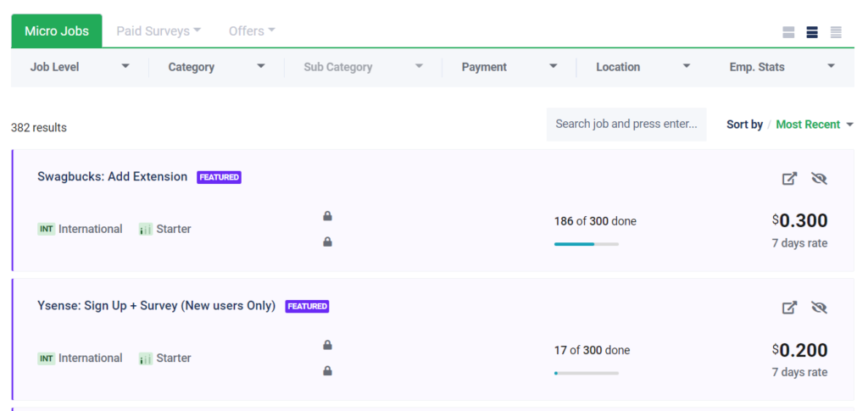Viewport: 868px width, 411px height.
Task: Open the Ysense: Sign Up + Survey job title
Action: (x=157, y=306)
